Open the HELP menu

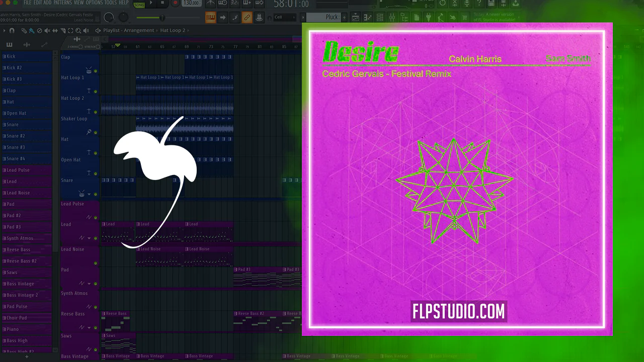tap(123, 3)
